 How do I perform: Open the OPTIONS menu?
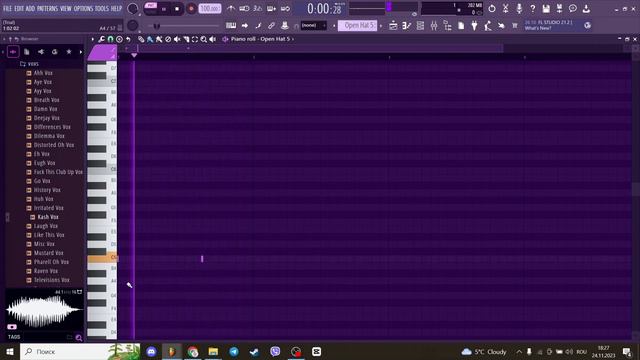click(83, 9)
